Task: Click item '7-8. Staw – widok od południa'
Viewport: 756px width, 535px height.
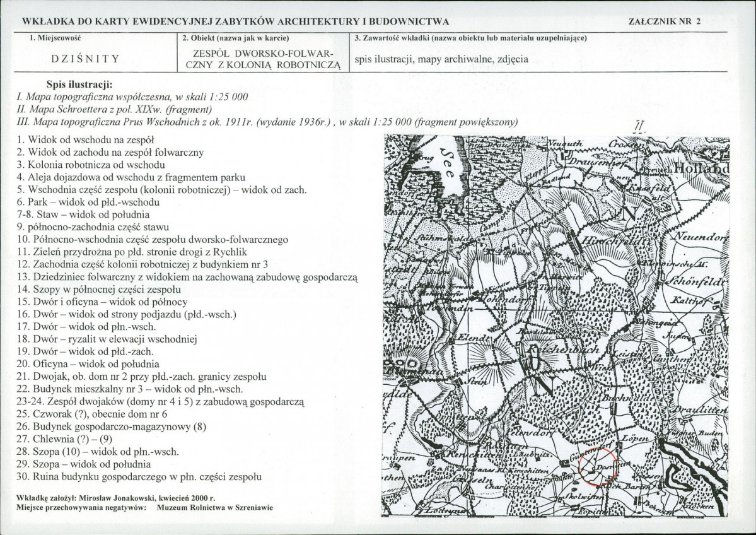Action: coord(83,215)
